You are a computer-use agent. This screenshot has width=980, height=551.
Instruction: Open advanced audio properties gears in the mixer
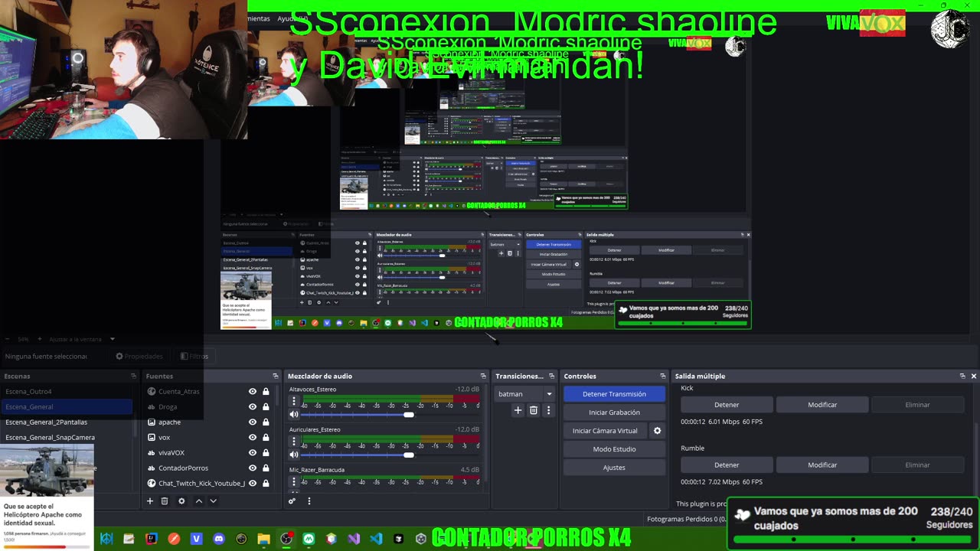(292, 501)
